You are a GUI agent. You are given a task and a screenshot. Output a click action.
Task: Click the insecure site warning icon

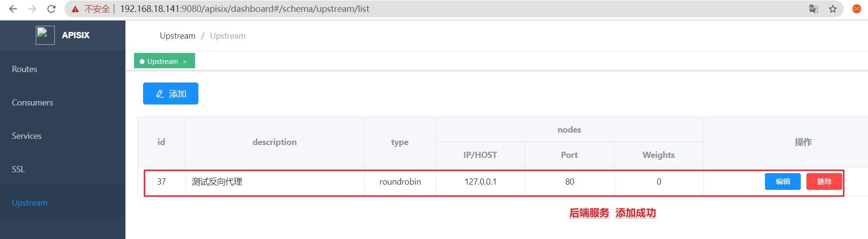tap(75, 9)
